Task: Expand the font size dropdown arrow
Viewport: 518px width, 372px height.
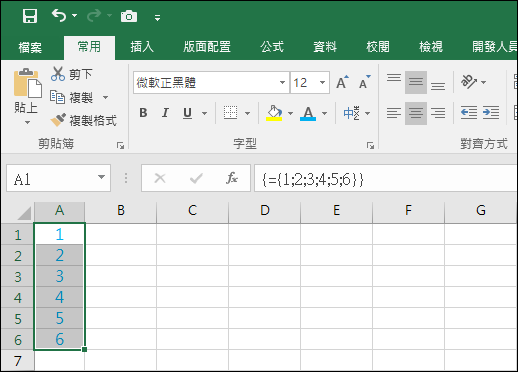Action: [322, 82]
